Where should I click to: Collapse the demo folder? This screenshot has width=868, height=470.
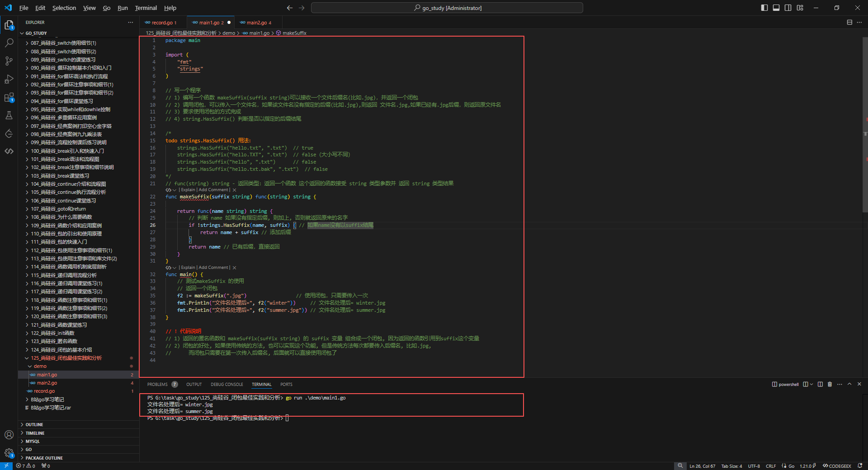point(40,366)
